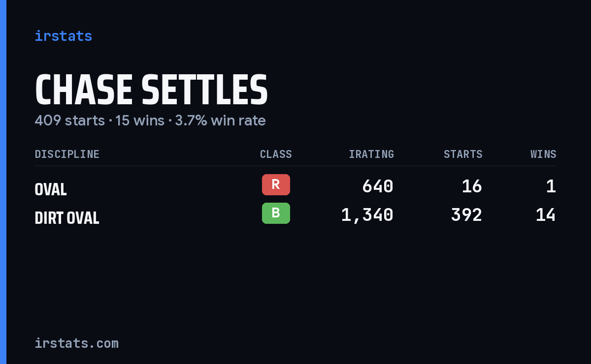Click the 640 iRating value

[x=378, y=186]
